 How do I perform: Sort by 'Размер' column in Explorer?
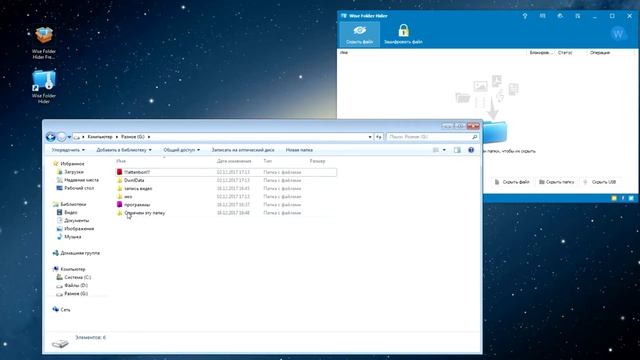(317, 161)
